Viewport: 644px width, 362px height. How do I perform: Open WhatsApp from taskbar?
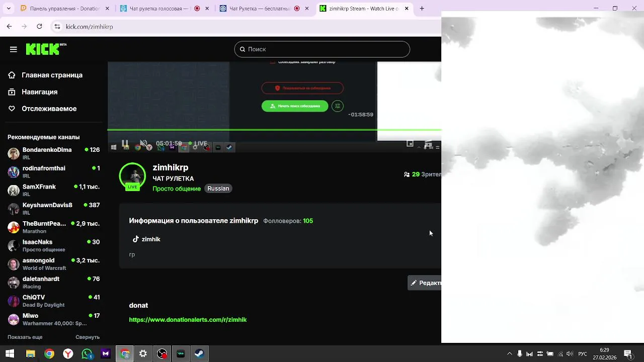click(x=87, y=354)
